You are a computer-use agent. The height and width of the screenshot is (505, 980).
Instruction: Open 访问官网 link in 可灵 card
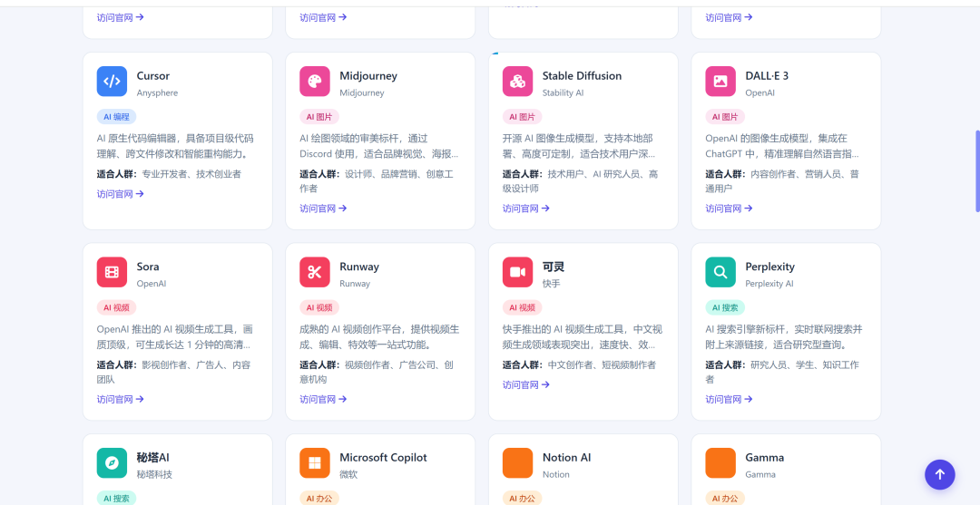pyautogui.click(x=526, y=384)
